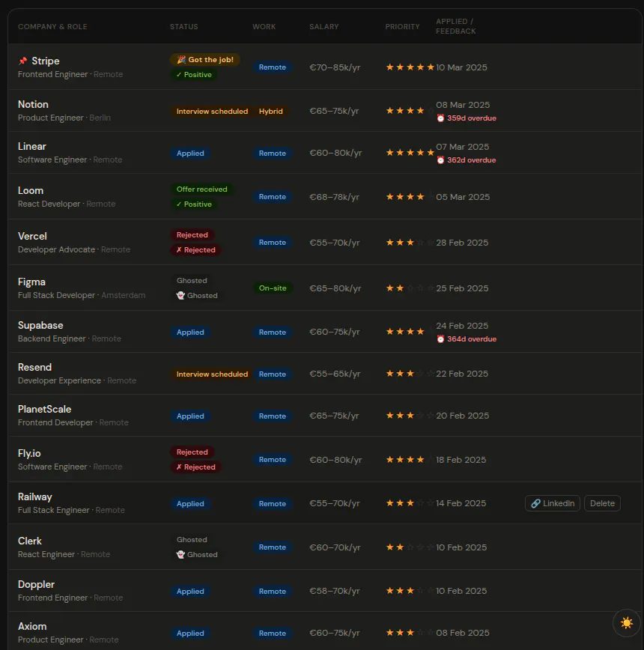644x650 pixels.
Task: Click the star rating for PlanetScale
Action: [410, 416]
